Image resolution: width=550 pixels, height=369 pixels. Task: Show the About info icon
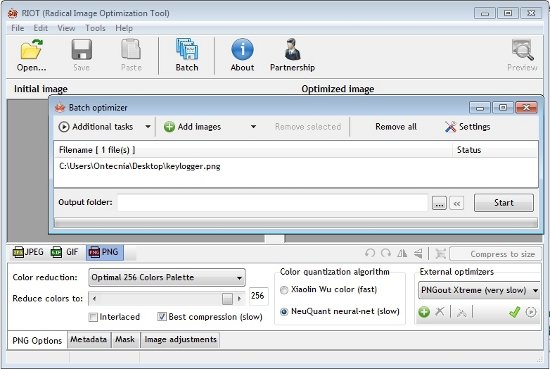pos(242,49)
